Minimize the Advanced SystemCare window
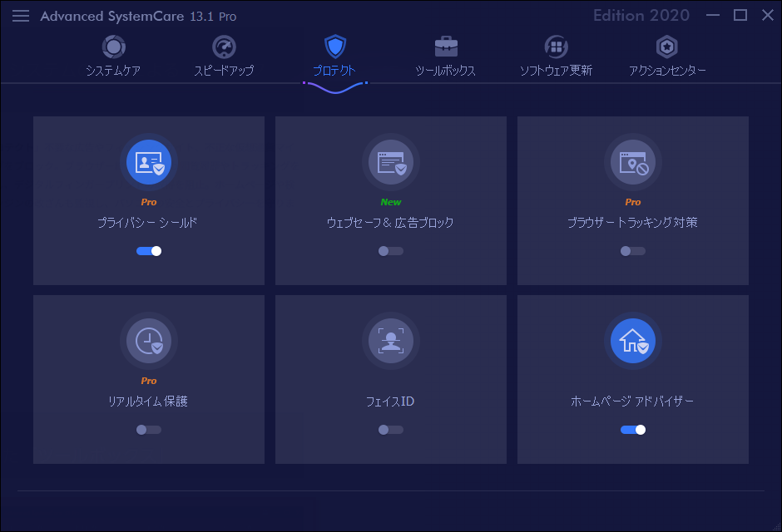The height and width of the screenshot is (532, 782). pos(713,16)
